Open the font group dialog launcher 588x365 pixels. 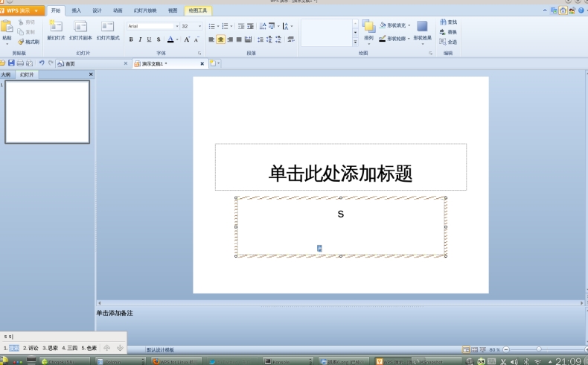pos(199,54)
